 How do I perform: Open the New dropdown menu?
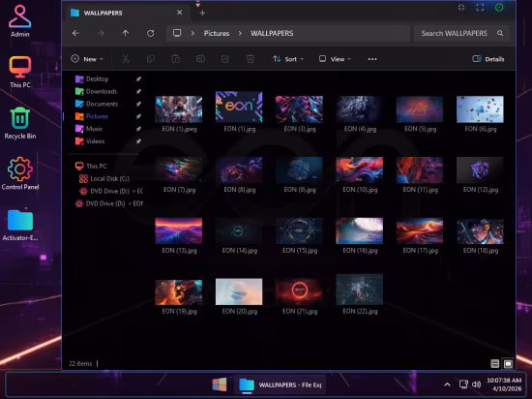(87, 59)
